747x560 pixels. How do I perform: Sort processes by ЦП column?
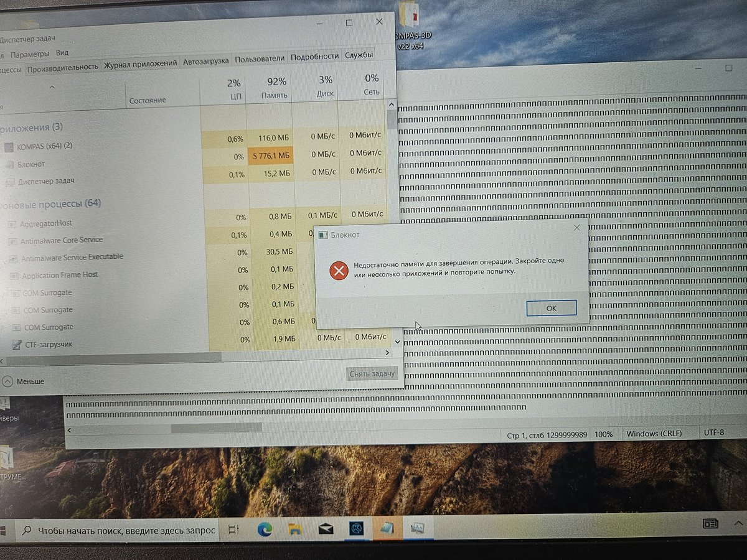[x=223, y=89]
